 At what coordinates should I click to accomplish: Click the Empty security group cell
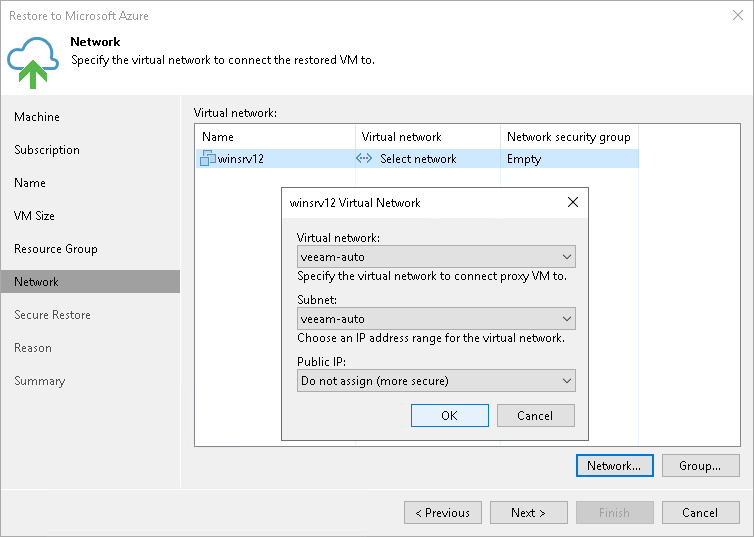(x=524, y=159)
